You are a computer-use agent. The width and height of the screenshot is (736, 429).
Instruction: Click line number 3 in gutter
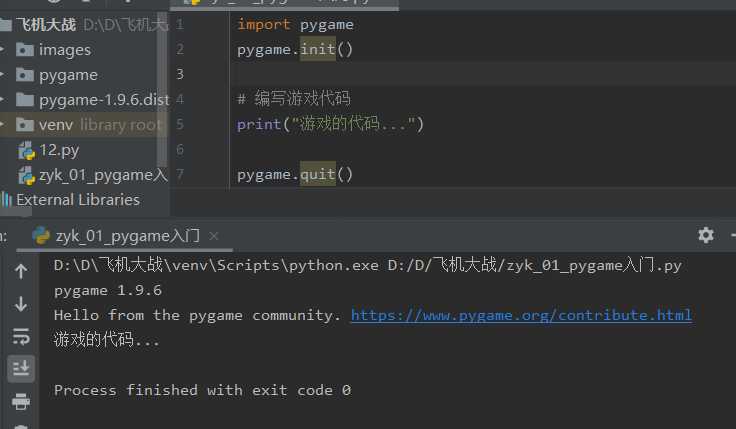180,74
